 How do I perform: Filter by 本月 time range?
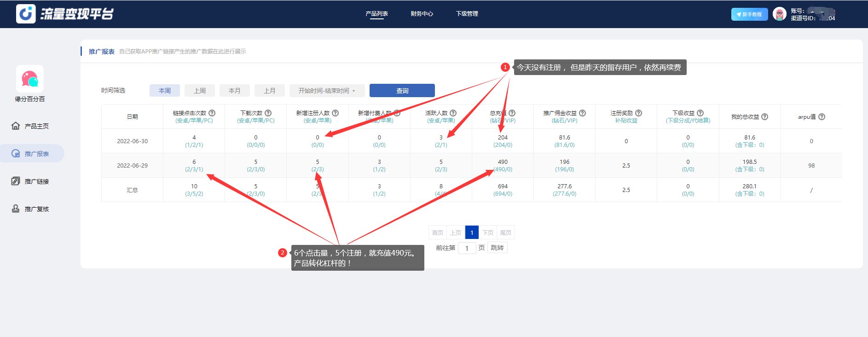pyautogui.click(x=235, y=91)
